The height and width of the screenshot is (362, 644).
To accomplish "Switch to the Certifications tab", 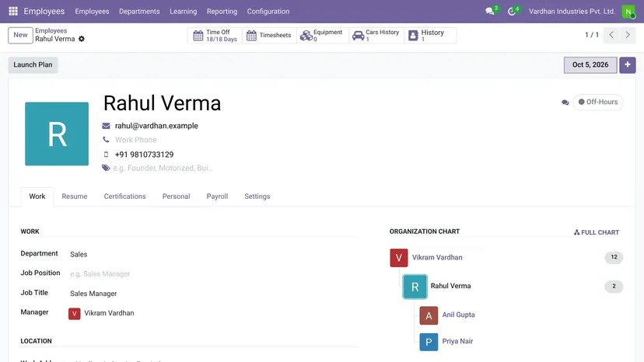I will pyautogui.click(x=125, y=197).
